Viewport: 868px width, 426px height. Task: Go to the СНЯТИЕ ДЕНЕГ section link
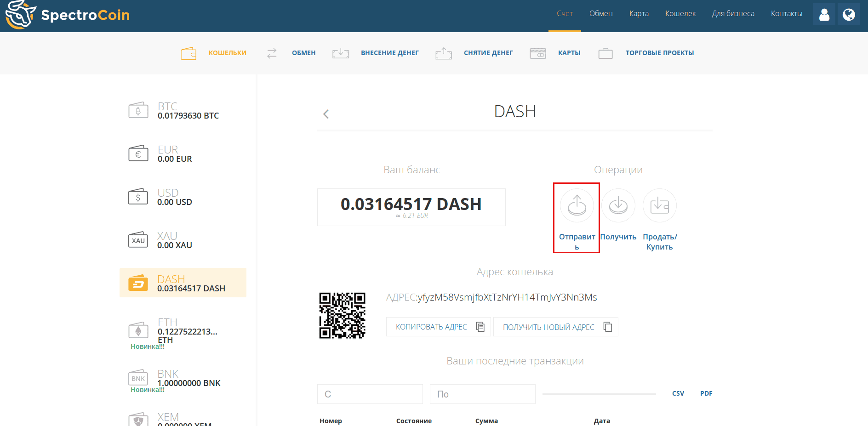488,53
